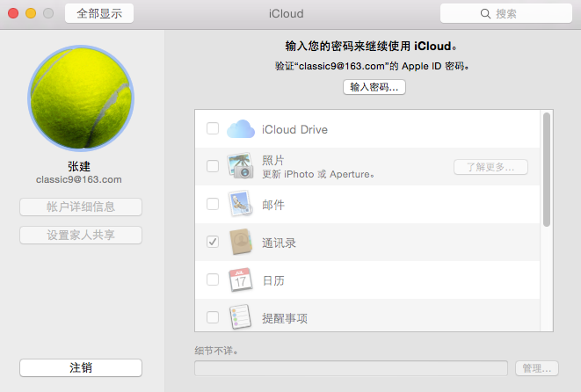This screenshot has width=581, height=392.
Task: Click the account name 张建
Action: [79, 166]
